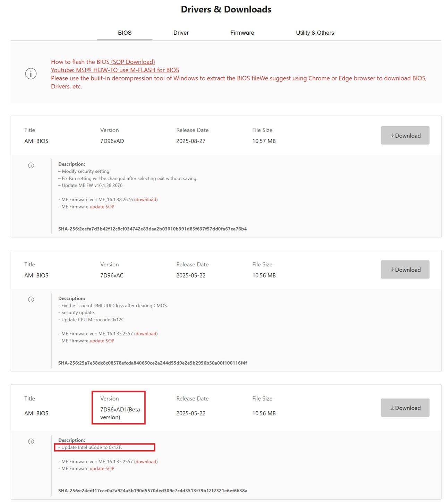Click the SHA-256 hash of 7D96vAD
This screenshot has height=504, width=444.
click(x=152, y=229)
